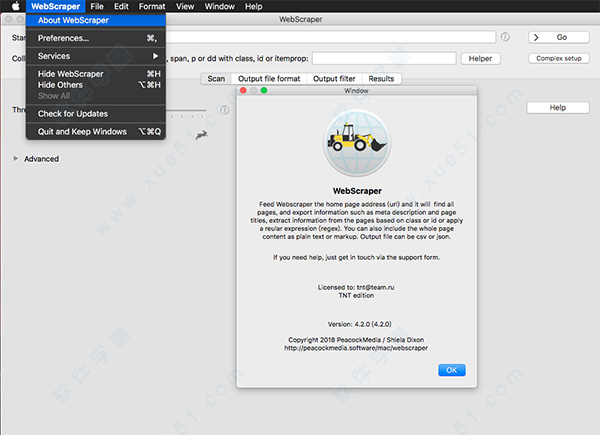Open the Format menu
Screen dimensions: 600x435
(152, 7)
